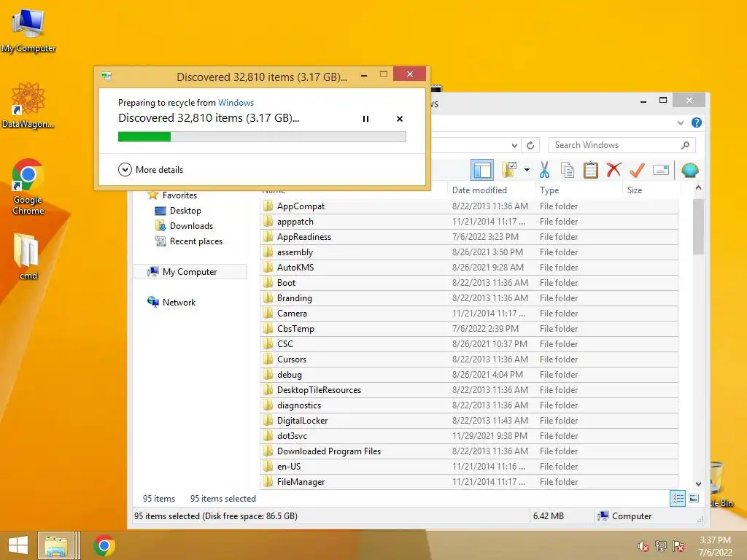Click the Cut scissors icon
747x560 pixels.
544,170
